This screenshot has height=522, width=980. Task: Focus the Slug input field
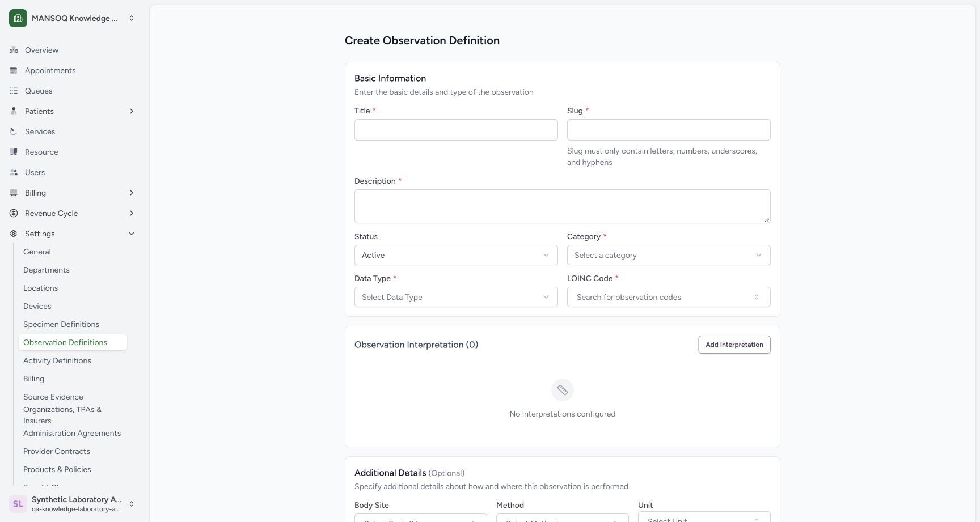click(669, 130)
